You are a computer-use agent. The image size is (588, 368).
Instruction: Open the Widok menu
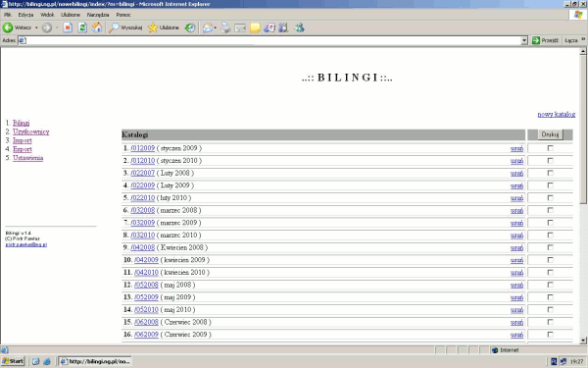pos(47,15)
